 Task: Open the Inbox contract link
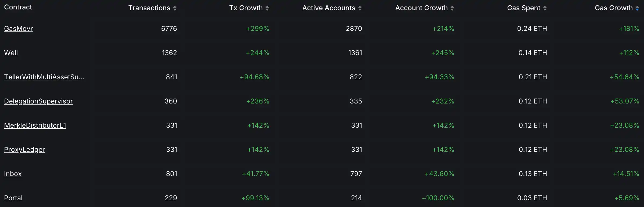click(x=13, y=174)
